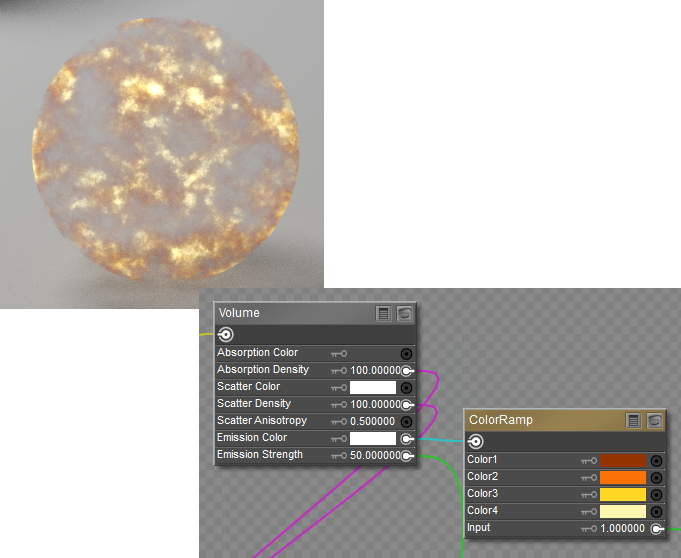Click the Volume node preview icon

pyautogui.click(x=404, y=313)
